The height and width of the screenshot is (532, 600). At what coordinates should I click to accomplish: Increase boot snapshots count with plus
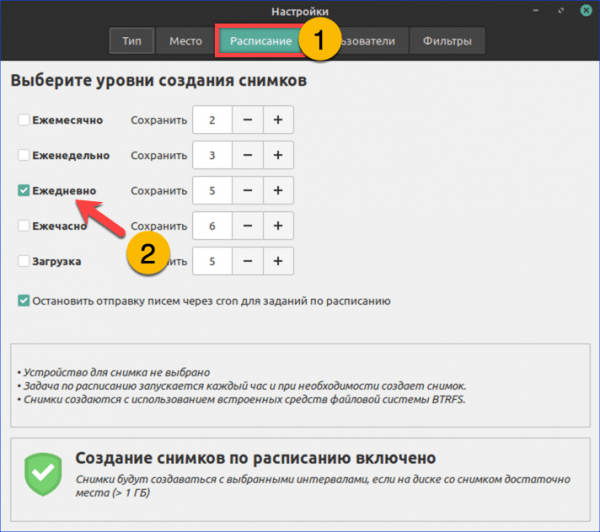pos(278,261)
